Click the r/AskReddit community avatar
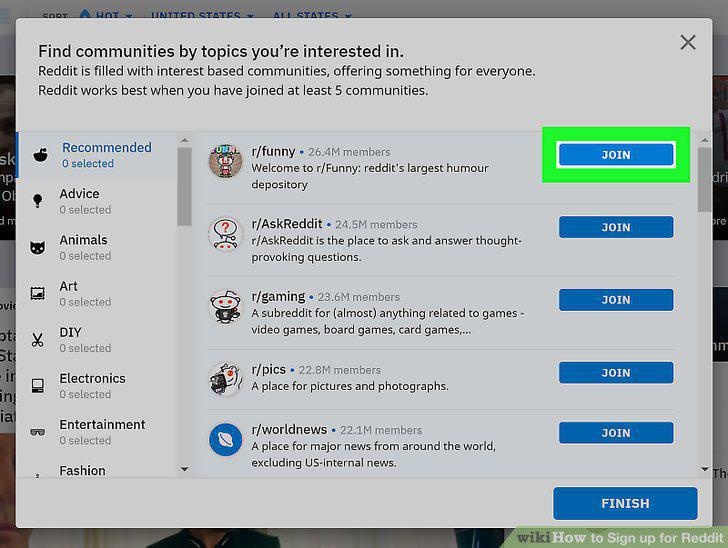 point(225,234)
